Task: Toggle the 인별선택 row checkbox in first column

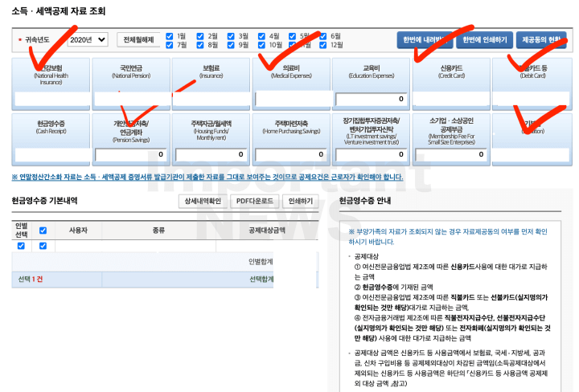Action: click(21, 246)
